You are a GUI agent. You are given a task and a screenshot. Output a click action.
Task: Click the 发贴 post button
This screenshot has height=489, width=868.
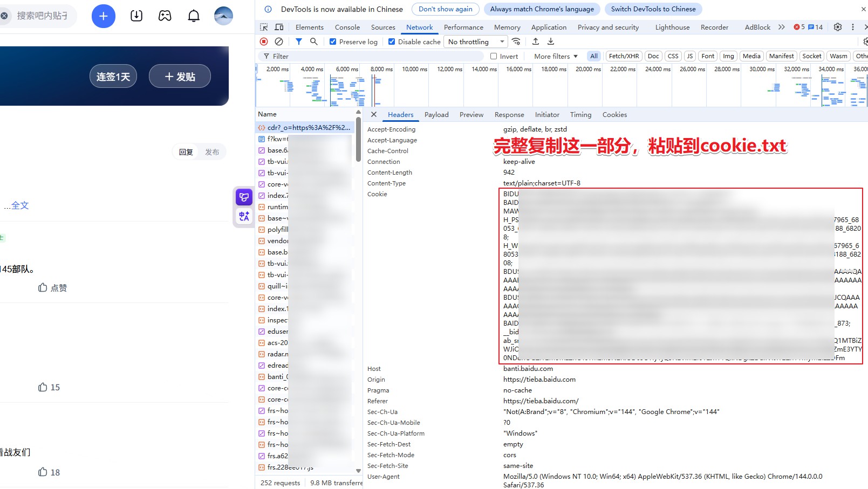(x=180, y=77)
